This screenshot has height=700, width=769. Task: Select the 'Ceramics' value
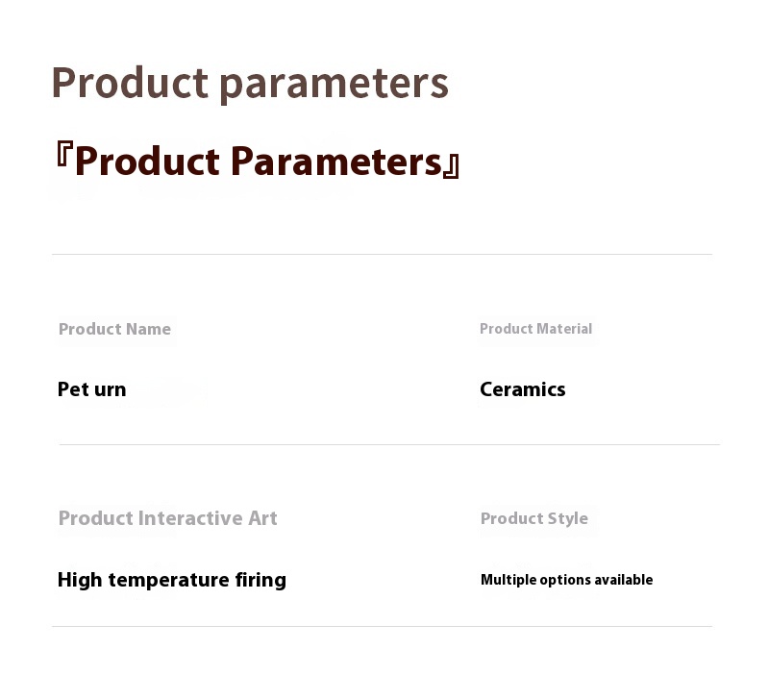point(522,389)
